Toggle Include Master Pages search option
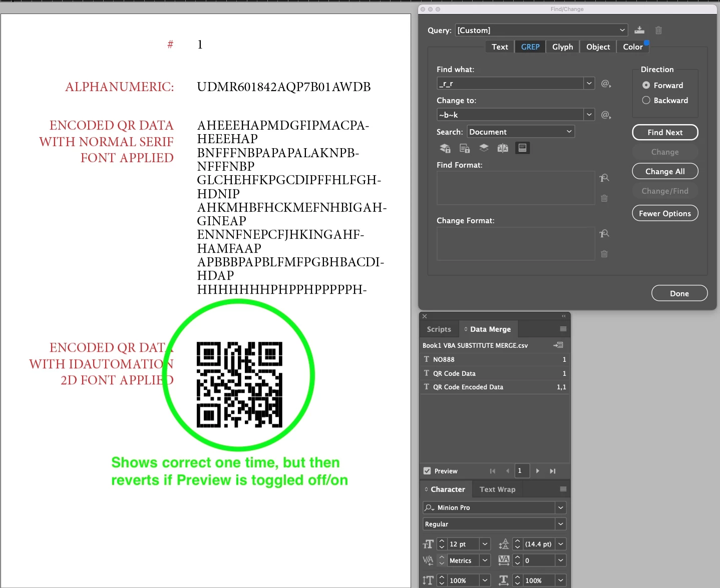The height and width of the screenshot is (588, 720). point(503,148)
